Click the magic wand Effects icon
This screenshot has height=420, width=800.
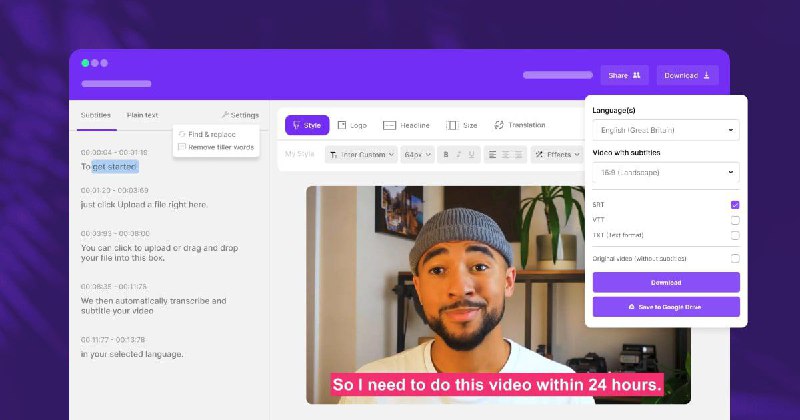(x=539, y=154)
